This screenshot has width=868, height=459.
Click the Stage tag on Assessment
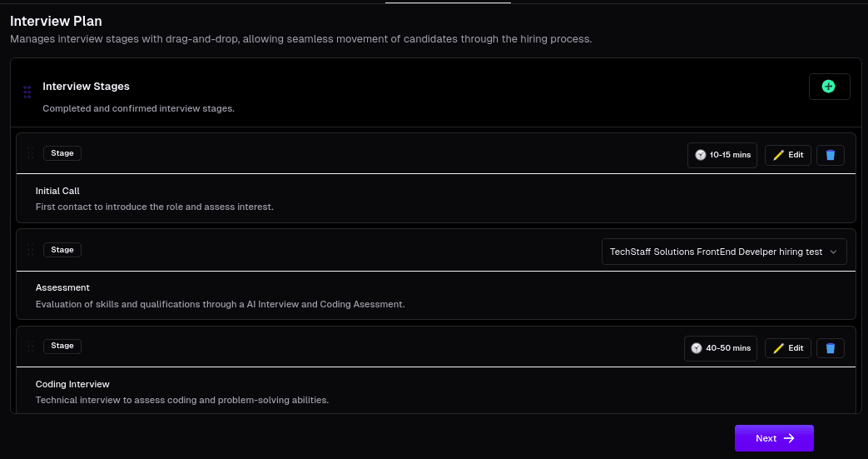tap(62, 249)
